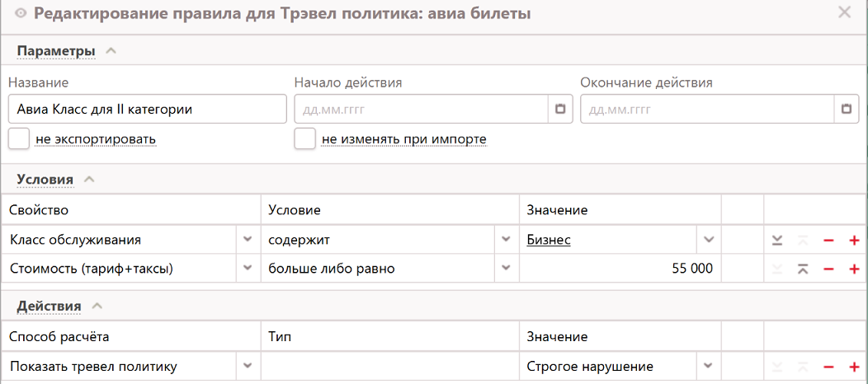
Task: Remove the Показать тревел политику action
Action: tap(828, 367)
